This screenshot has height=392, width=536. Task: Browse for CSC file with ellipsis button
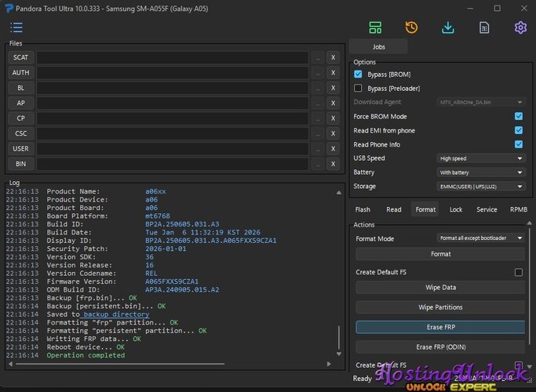[318, 133]
